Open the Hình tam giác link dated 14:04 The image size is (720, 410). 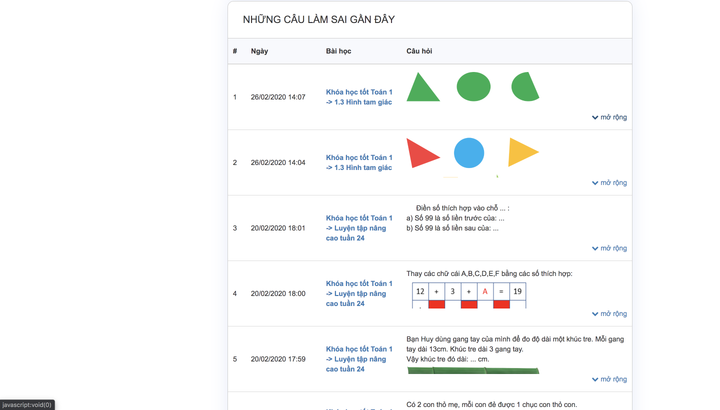pos(359,162)
